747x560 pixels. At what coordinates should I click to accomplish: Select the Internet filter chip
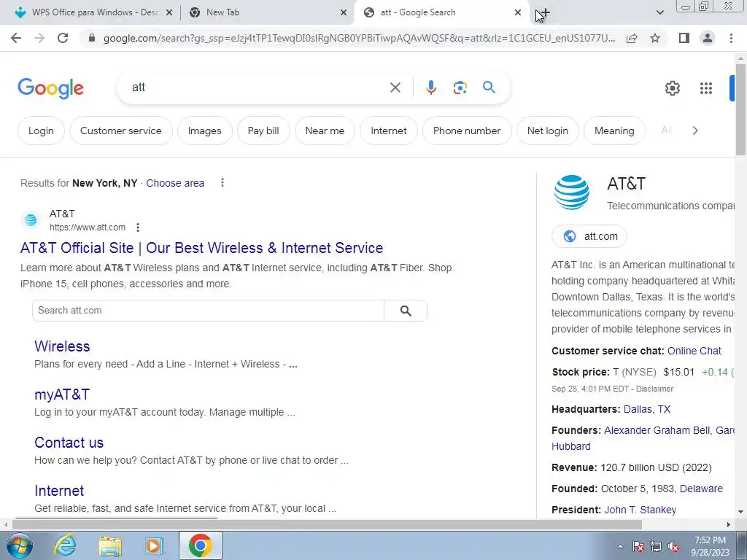click(x=389, y=131)
